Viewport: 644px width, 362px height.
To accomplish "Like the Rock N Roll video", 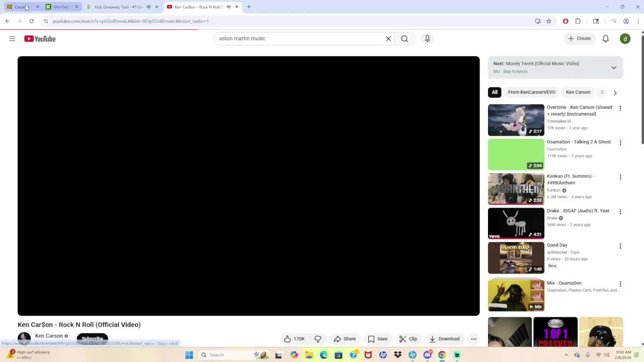I will tap(294, 339).
